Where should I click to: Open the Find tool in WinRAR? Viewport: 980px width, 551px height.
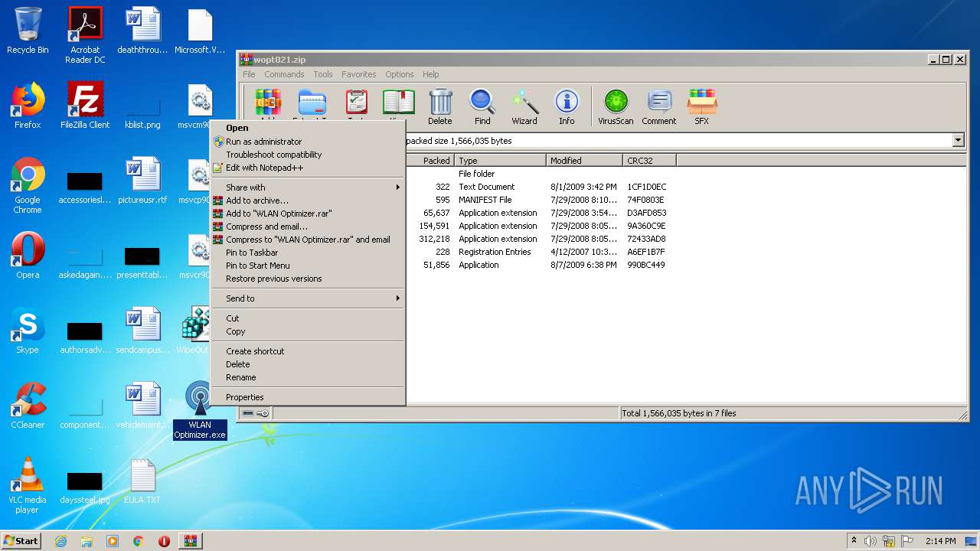pos(482,106)
